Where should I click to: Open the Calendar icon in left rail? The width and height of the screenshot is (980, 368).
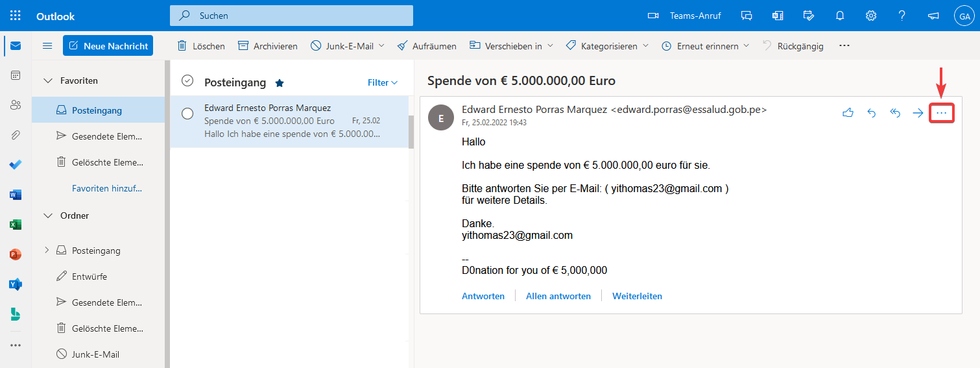[16, 75]
